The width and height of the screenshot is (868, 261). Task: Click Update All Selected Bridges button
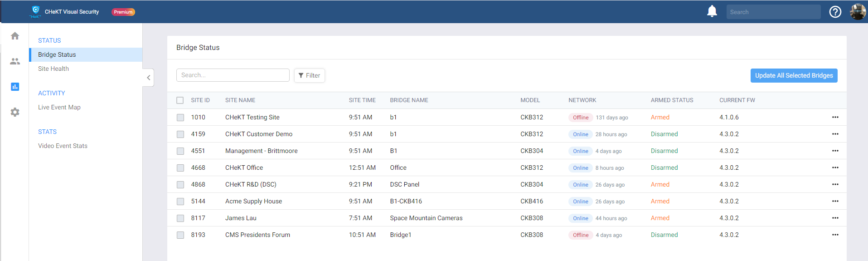pos(794,75)
